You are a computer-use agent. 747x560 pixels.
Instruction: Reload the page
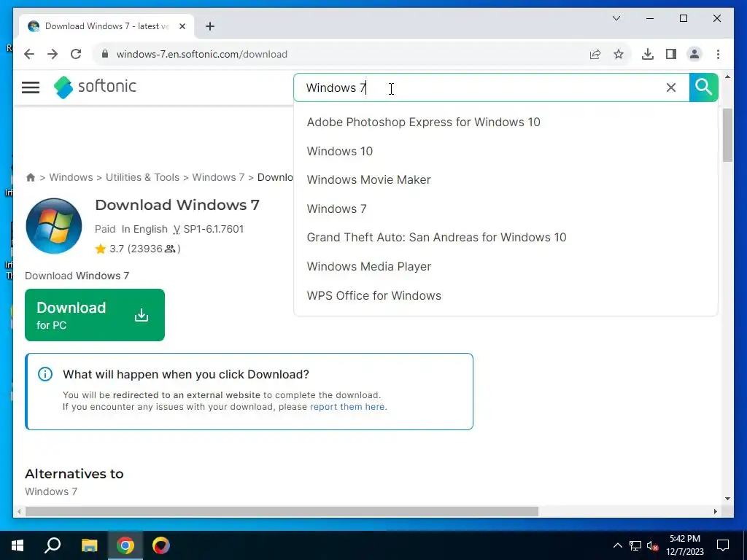pyautogui.click(x=76, y=54)
